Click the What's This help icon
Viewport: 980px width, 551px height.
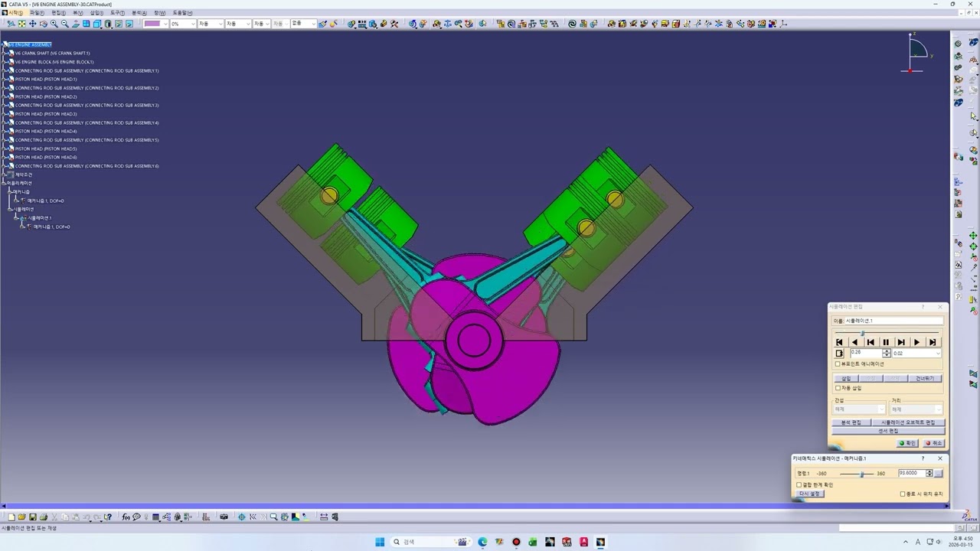[108, 517]
